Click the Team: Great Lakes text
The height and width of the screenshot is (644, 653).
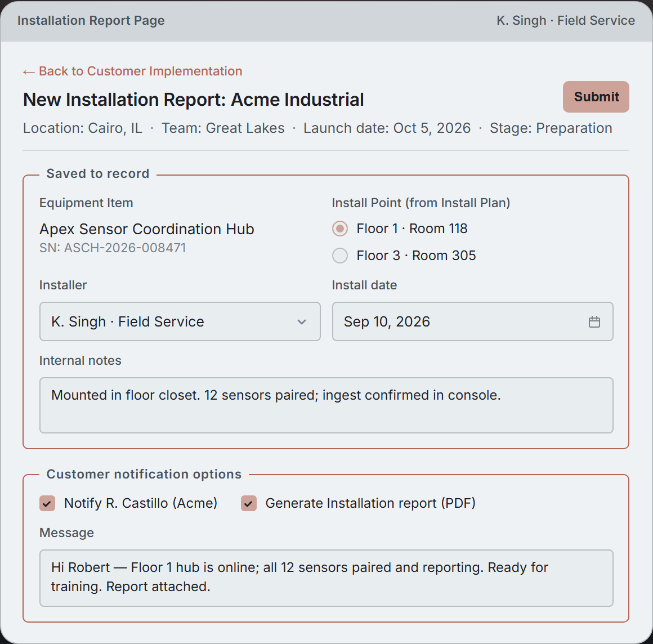coord(223,128)
